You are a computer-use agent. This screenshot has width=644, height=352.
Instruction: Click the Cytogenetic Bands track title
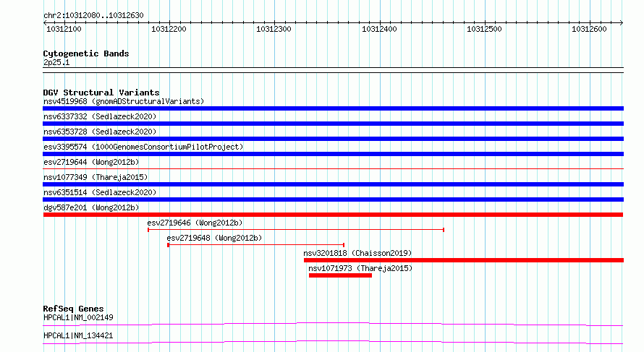(86, 53)
